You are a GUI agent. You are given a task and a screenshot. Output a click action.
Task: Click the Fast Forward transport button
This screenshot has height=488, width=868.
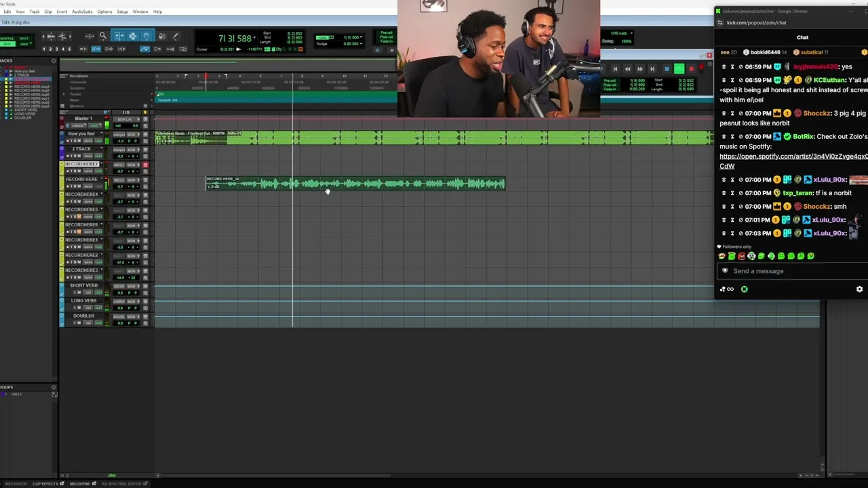(639, 68)
